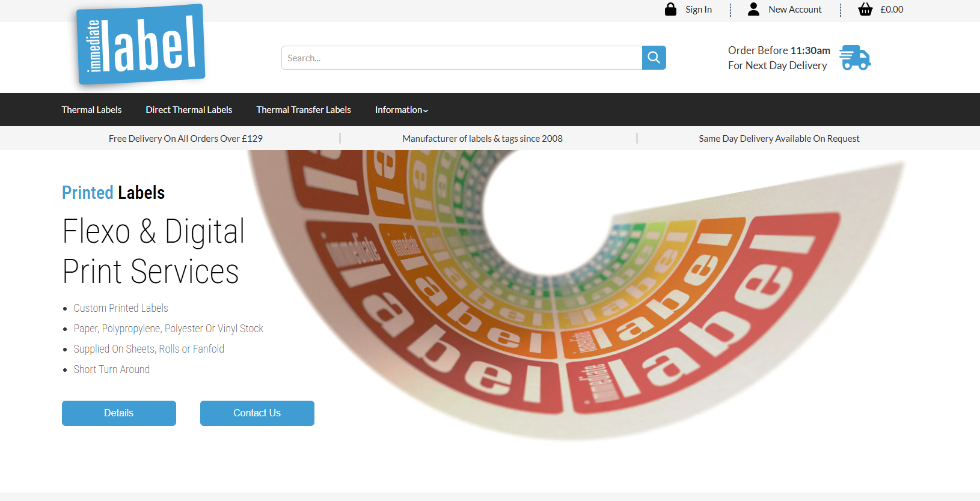The width and height of the screenshot is (980, 501).
Task: Go to Direct Thermal Labels
Action: tap(189, 110)
